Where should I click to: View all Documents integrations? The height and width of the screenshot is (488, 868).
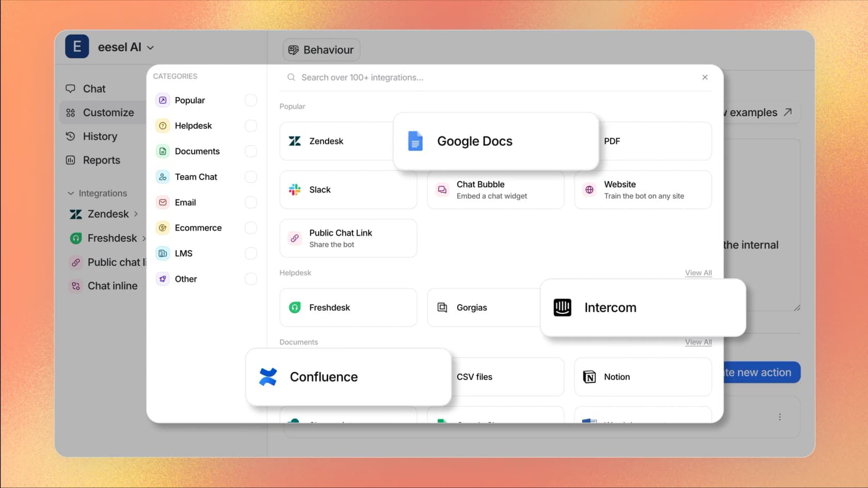pyautogui.click(x=698, y=342)
